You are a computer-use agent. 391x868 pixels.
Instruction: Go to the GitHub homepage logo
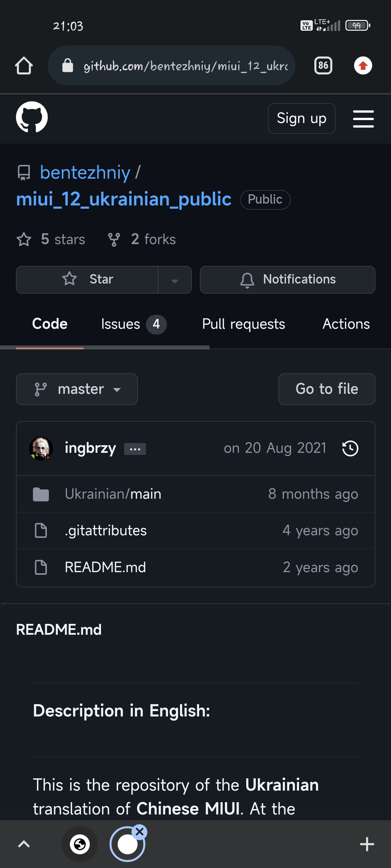pos(32,117)
